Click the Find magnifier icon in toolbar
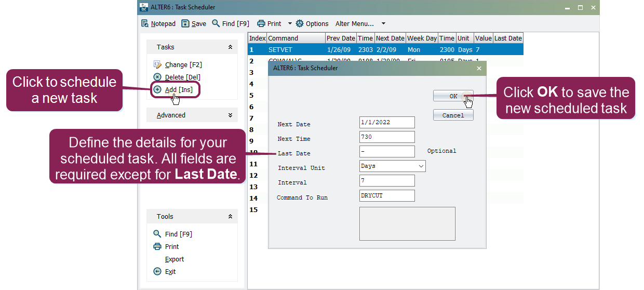This screenshot has height=290, width=644. pos(216,23)
